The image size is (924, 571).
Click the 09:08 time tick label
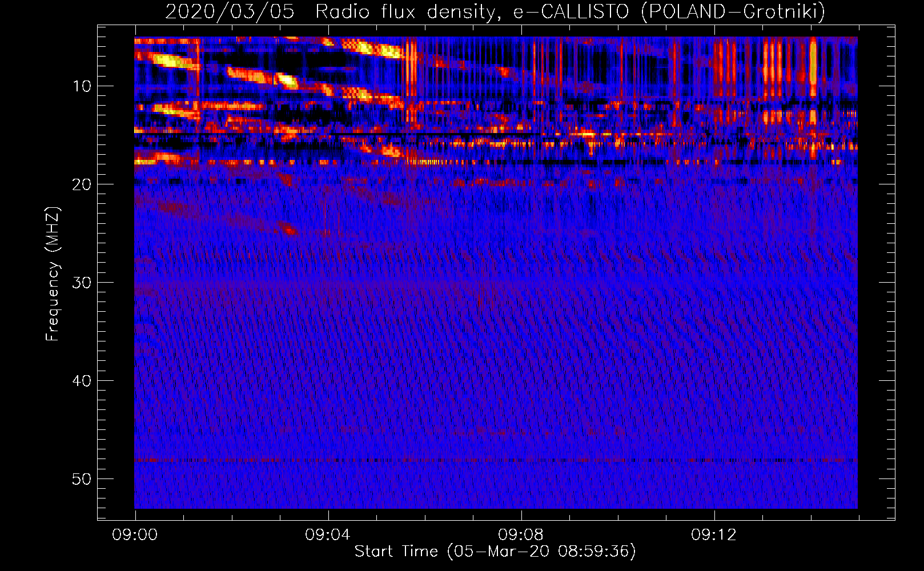click(521, 535)
